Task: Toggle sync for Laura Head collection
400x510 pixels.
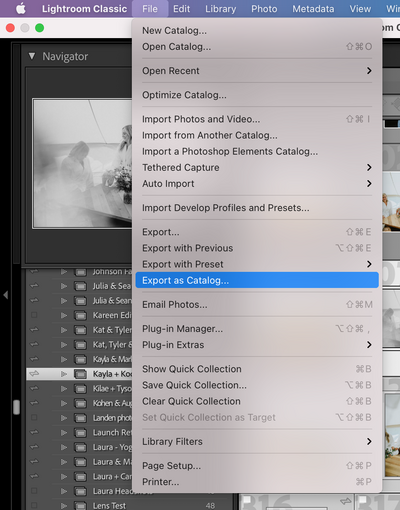Action: [34, 491]
